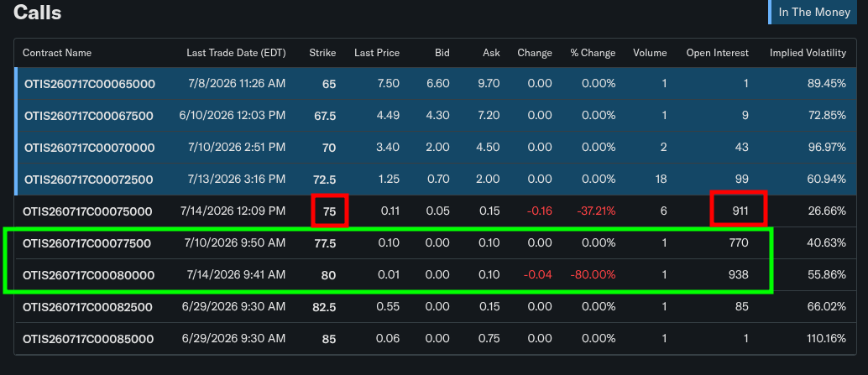Click the Volume column header

pyautogui.click(x=650, y=53)
